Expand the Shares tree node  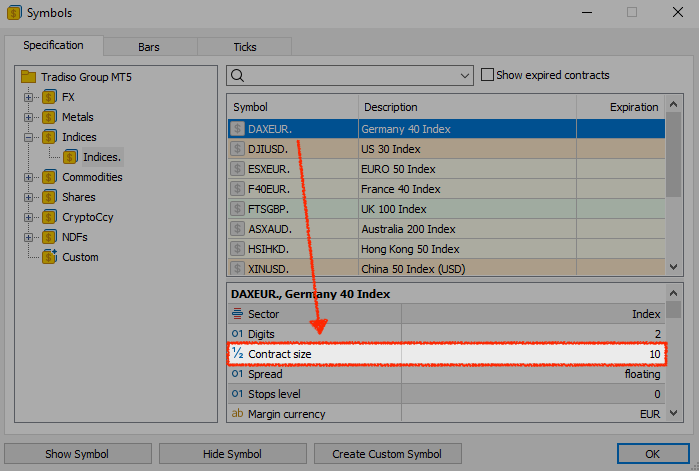click(x=29, y=197)
